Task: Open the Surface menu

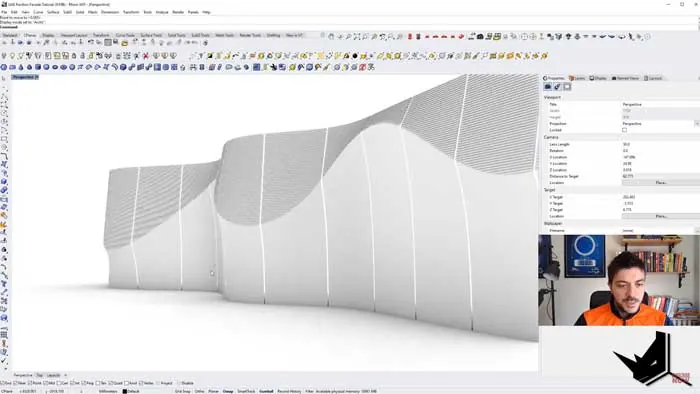Action: [53, 12]
